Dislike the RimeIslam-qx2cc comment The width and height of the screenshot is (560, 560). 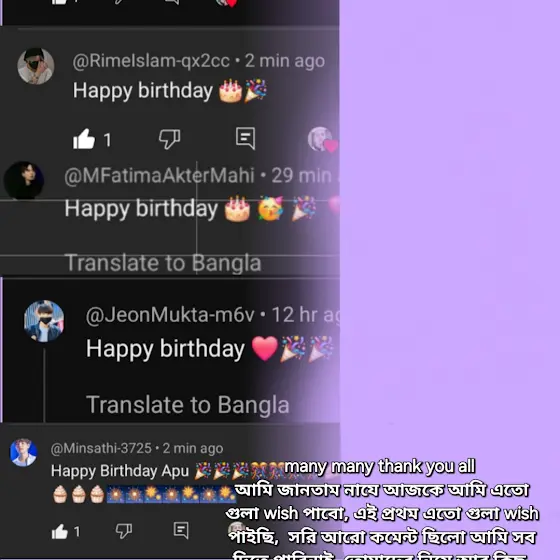click(170, 139)
